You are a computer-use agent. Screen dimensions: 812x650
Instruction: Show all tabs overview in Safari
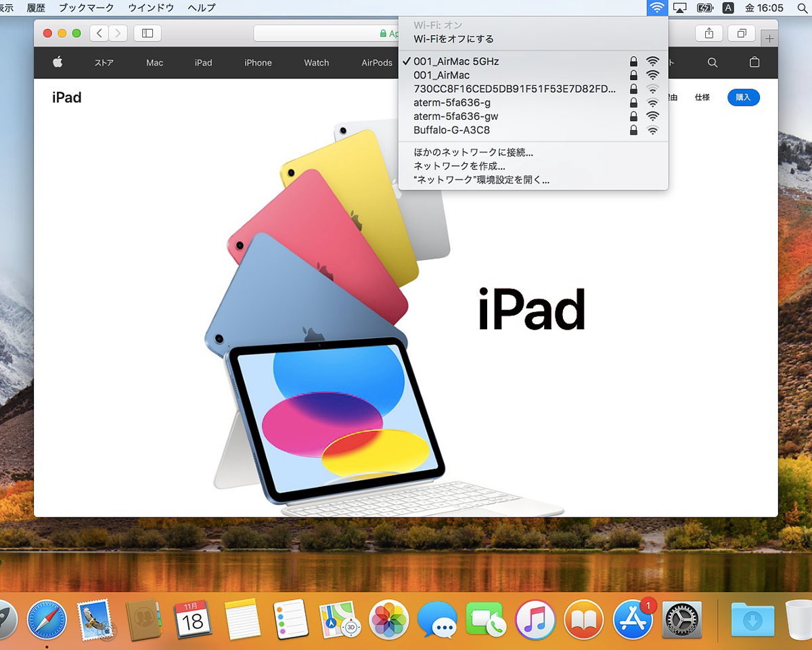click(x=742, y=33)
